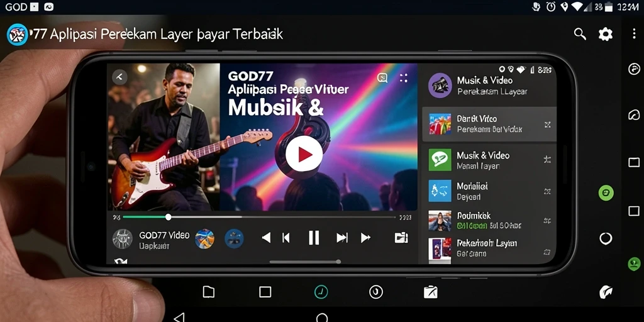
Task: Click the white ring icon in right sidebar
Action: tap(606, 238)
